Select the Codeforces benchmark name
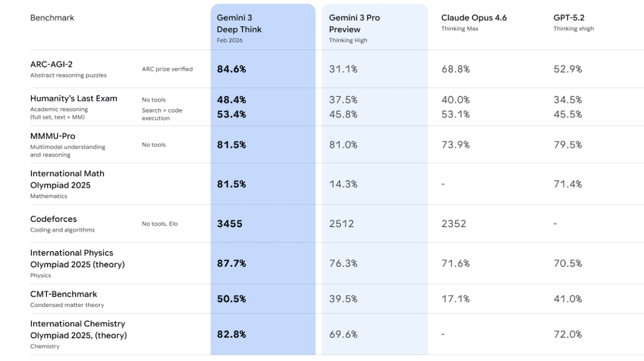 pos(54,219)
